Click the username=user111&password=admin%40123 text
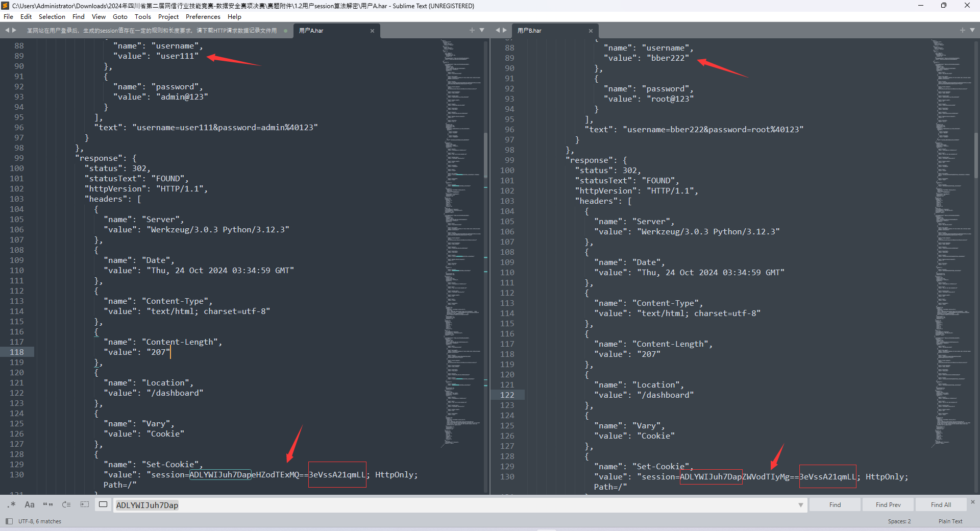 [225, 128]
